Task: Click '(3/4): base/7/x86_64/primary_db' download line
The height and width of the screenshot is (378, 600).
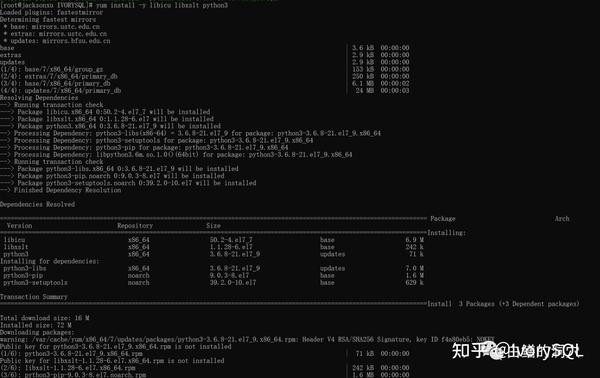Action: 55,83
